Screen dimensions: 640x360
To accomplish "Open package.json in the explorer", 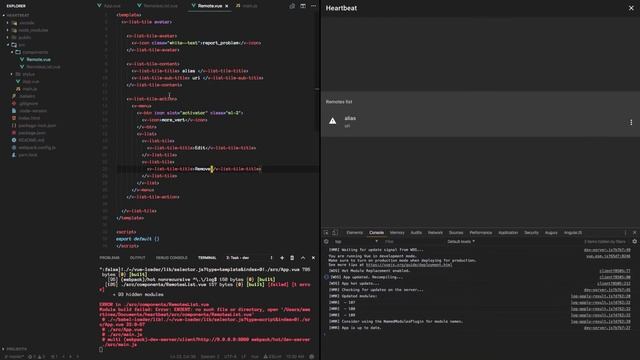I will (x=32, y=133).
